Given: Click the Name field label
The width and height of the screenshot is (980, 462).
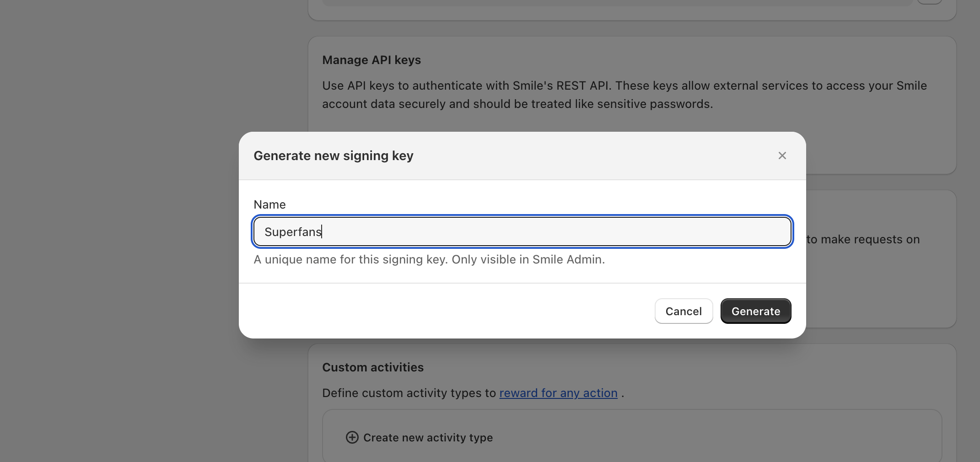Looking at the screenshot, I should [x=269, y=204].
